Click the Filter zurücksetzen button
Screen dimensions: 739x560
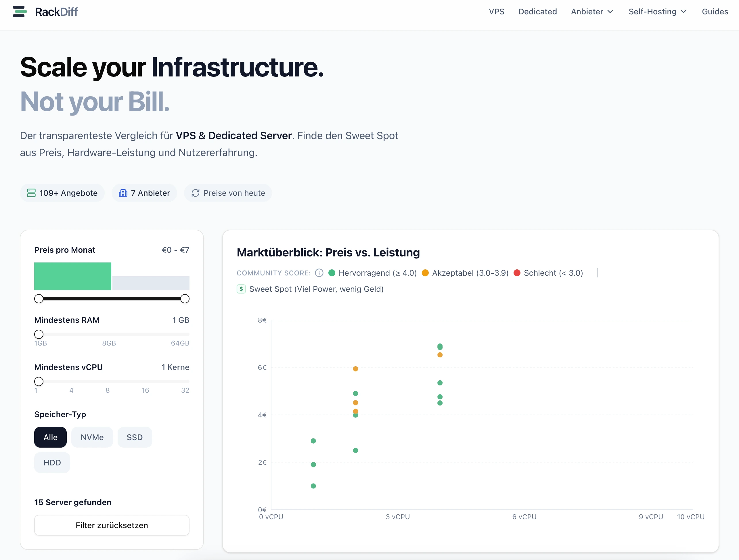pyautogui.click(x=112, y=525)
